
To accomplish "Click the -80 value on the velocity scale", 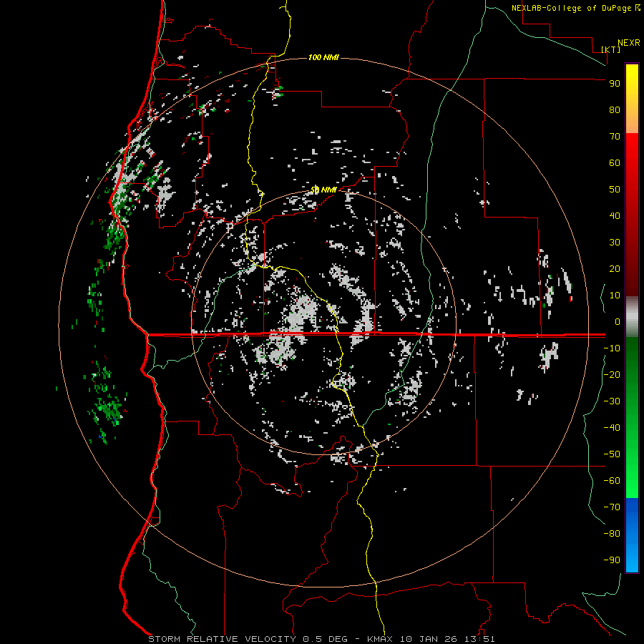I will pos(612,534).
